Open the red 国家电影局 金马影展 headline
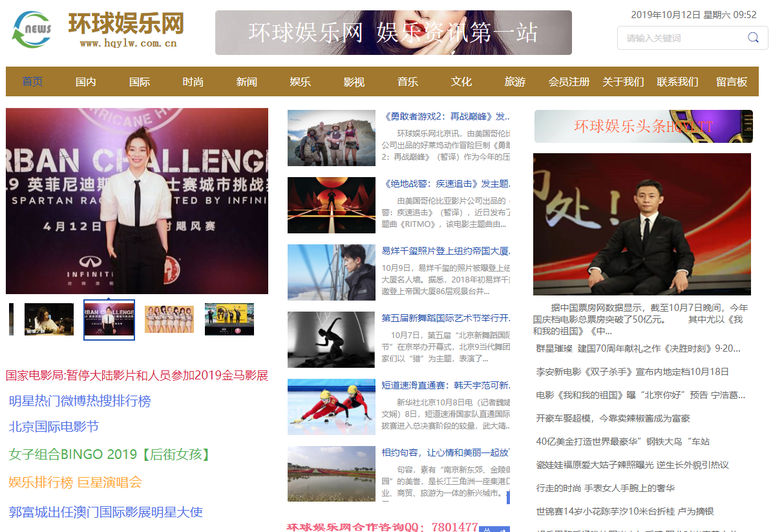 137,375
